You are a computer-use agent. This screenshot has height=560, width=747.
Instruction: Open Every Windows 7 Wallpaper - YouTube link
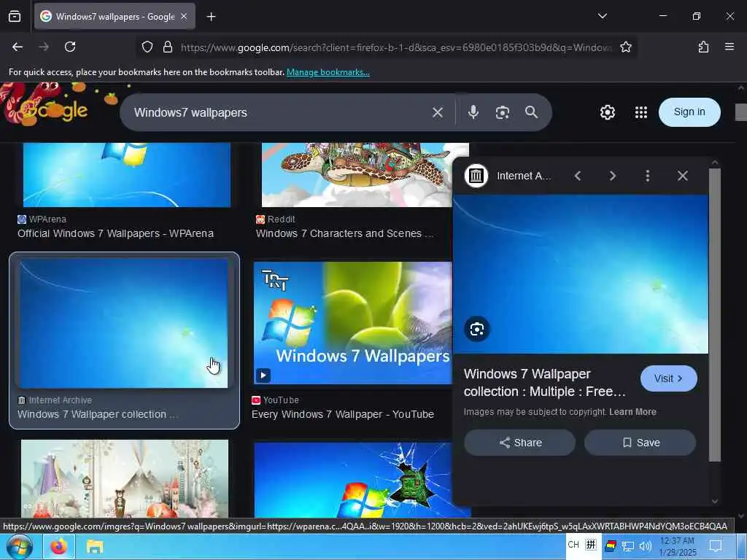pos(343,414)
